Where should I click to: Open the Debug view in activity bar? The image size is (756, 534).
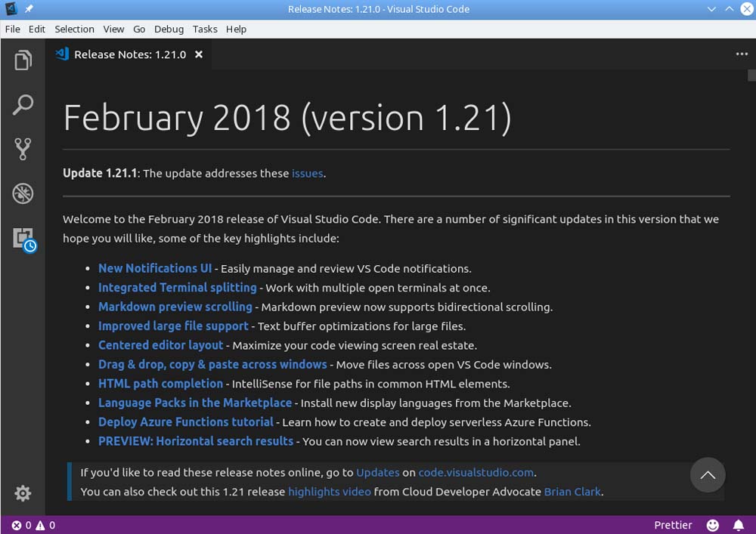pyautogui.click(x=23, y=193)
